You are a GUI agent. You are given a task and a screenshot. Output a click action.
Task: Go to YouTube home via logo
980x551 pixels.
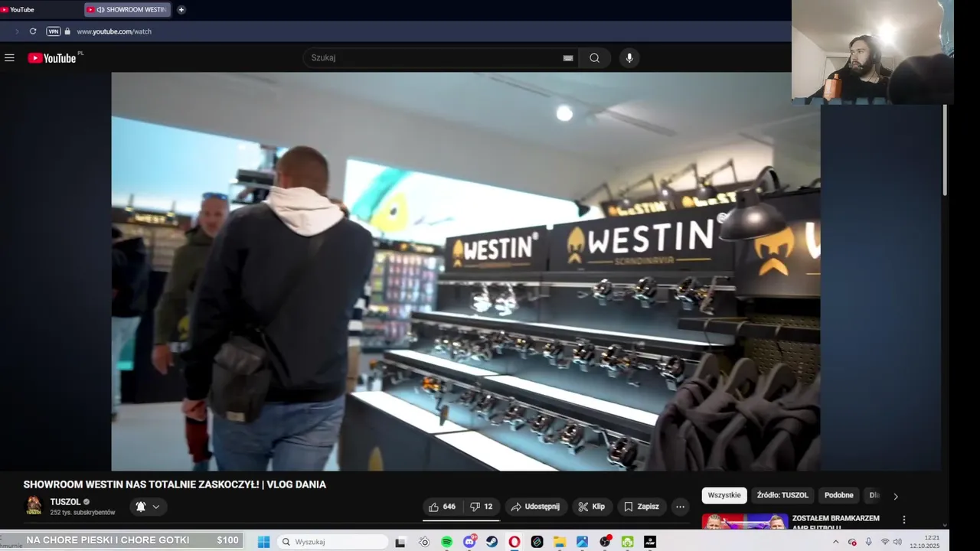tap(52, 58)
